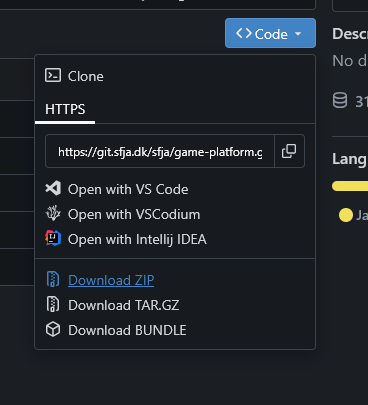Open with Intellij IDEA

point(137,239)
